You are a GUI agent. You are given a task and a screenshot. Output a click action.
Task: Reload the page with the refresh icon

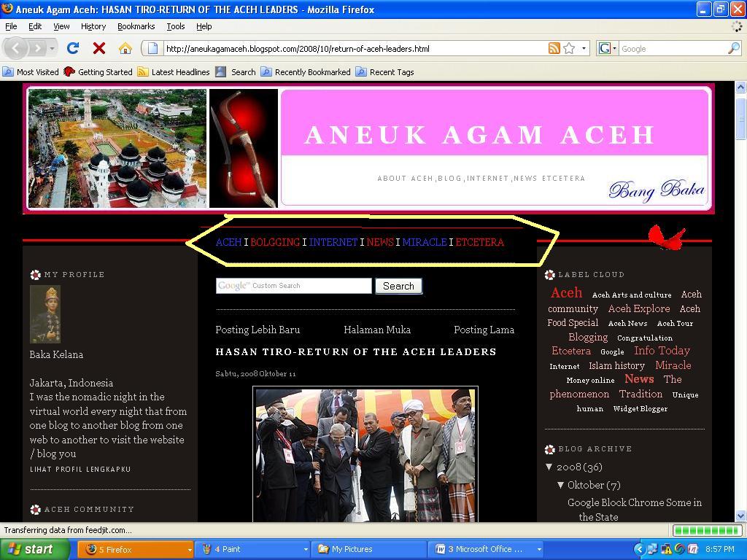(73, 48)
